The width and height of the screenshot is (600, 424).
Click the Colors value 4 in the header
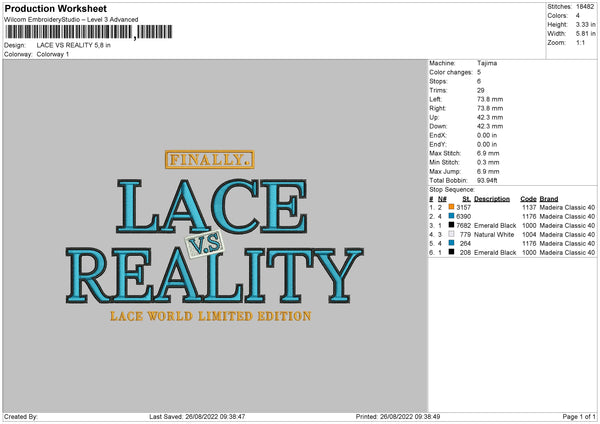pyautogui.click(x=578, y=16)
